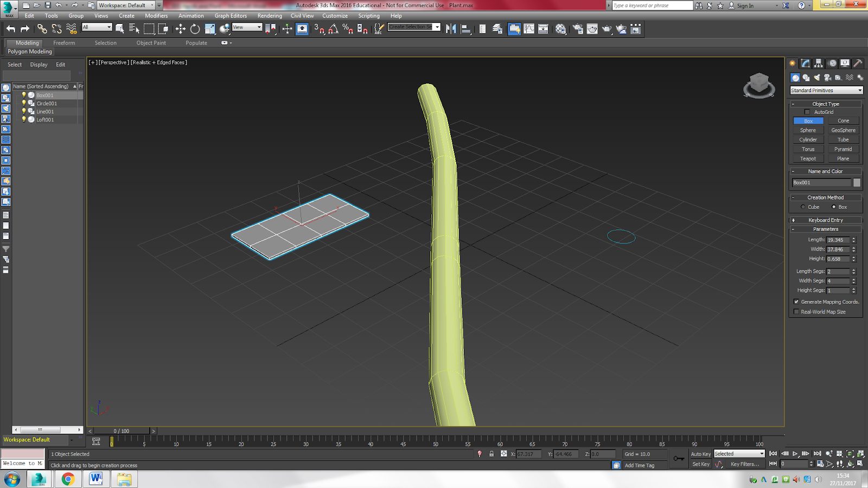The image size is (868, 488).
Task: Hide Box001 using its lightbulb icon
Action: [x=24, y=95]
